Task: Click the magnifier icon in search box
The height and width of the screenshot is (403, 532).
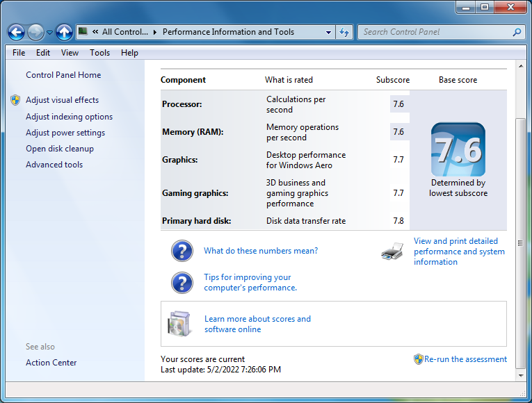Action: point(517,32)
